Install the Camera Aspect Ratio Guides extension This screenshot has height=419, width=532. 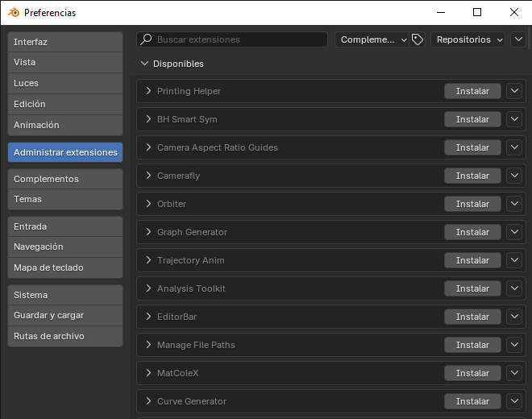[472, 147]
